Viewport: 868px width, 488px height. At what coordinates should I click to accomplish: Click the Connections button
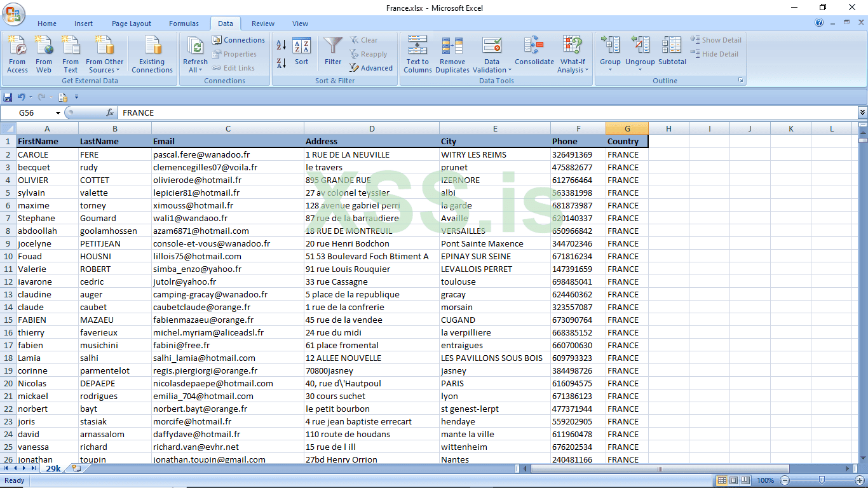pyautogui.click(x=238, y=39)
